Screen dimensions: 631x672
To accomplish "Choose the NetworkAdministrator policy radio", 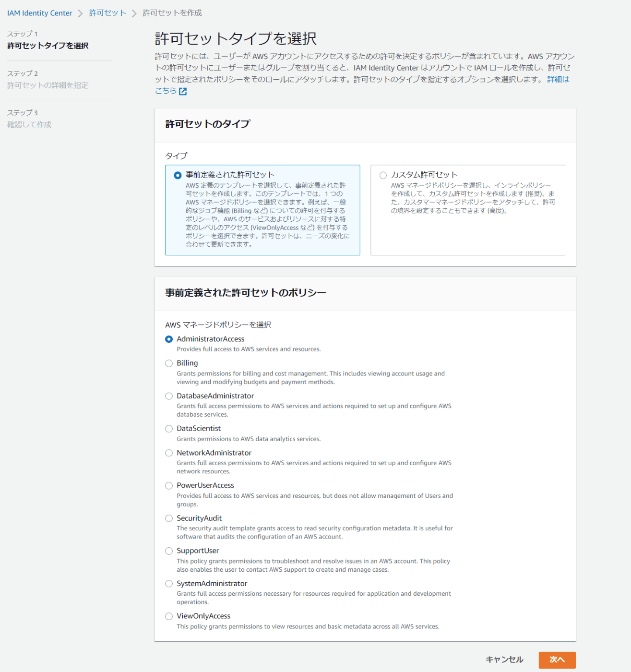I will [x=169, y=453].
